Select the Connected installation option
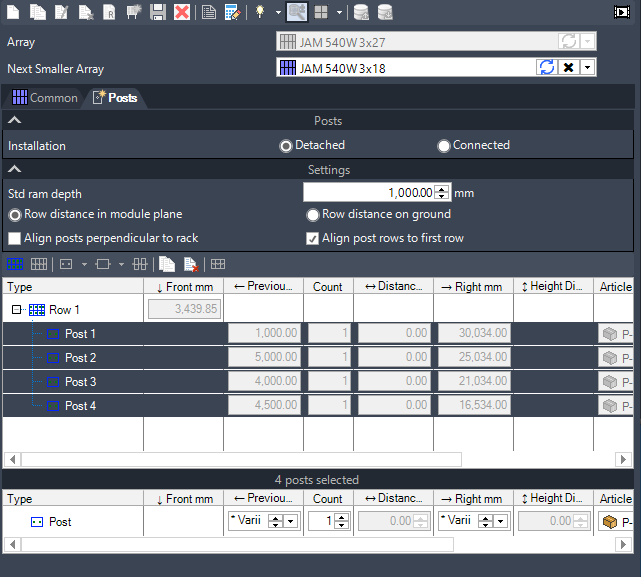The image size is (641, 577). 473,145
